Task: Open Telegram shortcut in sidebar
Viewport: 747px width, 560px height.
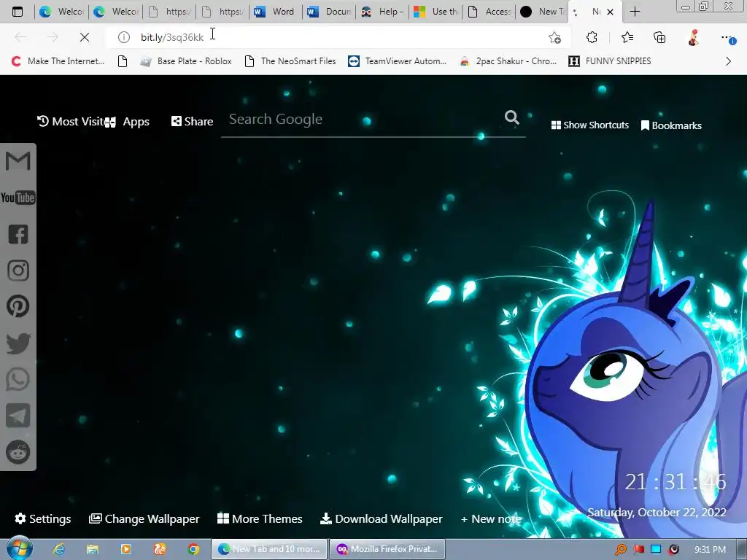Action: (18, 416)
